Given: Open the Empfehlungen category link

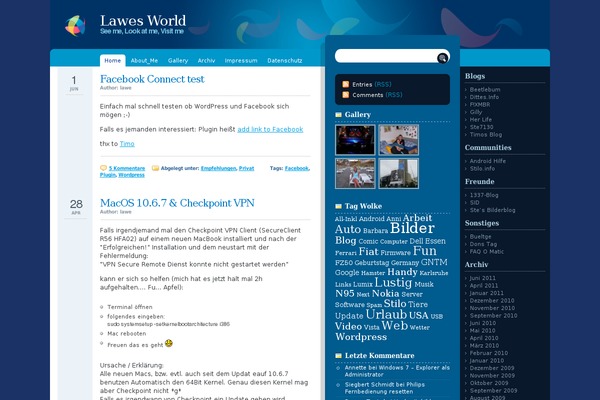Looking at the screenshot, I should click(x=218, y=168).
